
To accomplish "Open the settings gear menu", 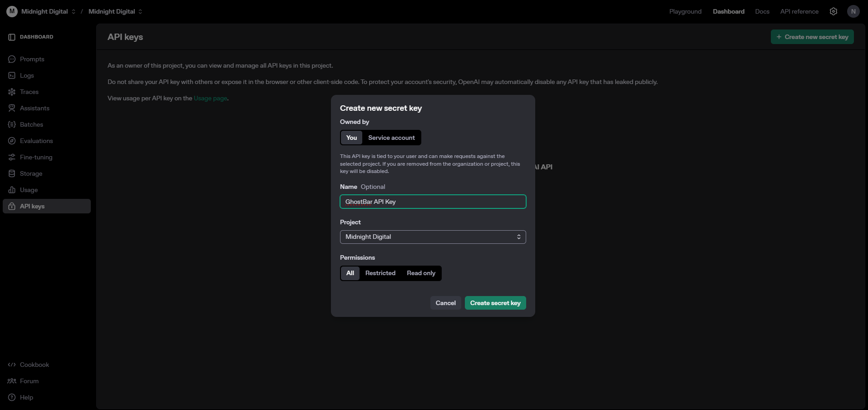I will [x=833, y=11].
